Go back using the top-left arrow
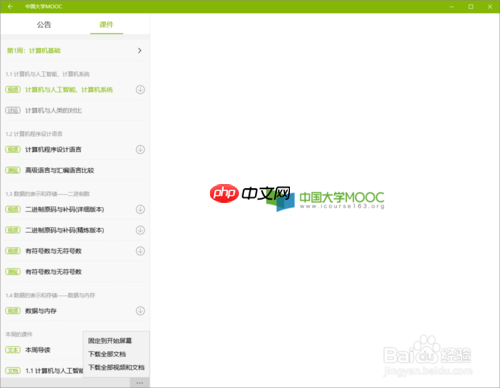The width and height of the screenshot is (500, 388). (10, 6)
